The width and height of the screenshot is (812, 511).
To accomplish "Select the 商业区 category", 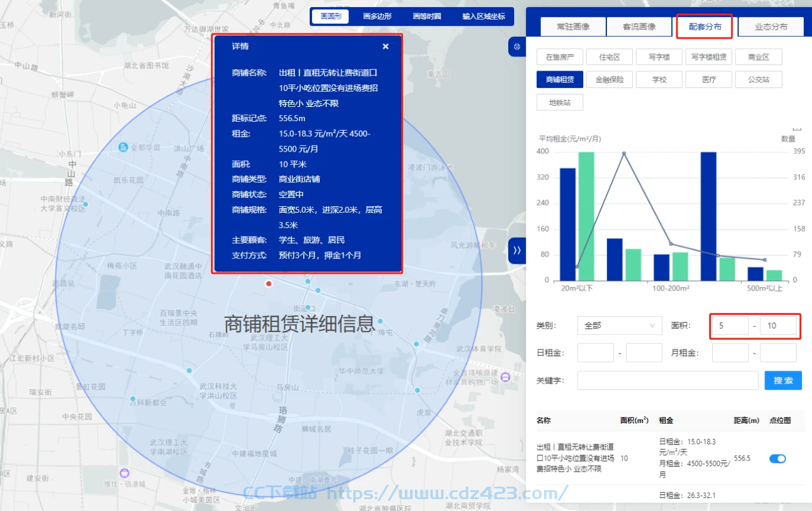I will [759, 57].
